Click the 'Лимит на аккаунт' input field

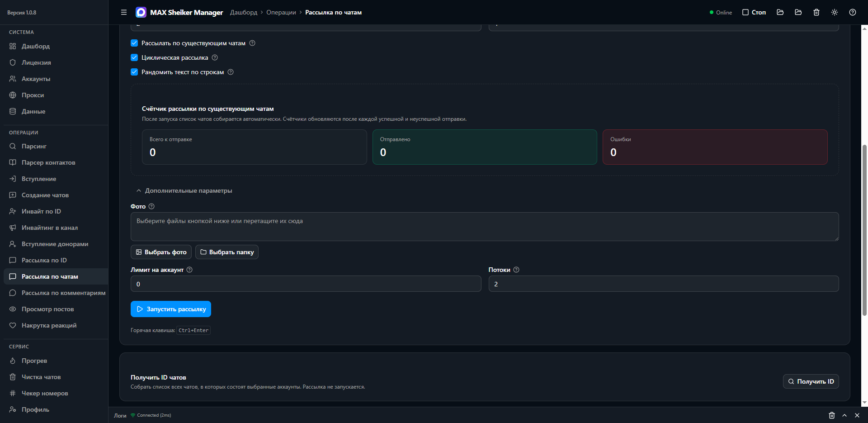point(306,284)
